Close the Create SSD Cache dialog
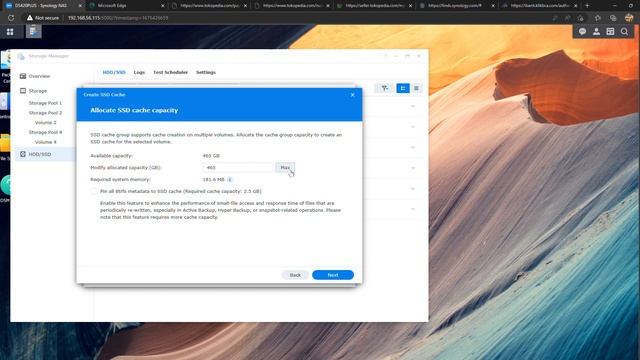Image resolution: width=640 pixels, height=360 pixels. (x=353, y=95)
